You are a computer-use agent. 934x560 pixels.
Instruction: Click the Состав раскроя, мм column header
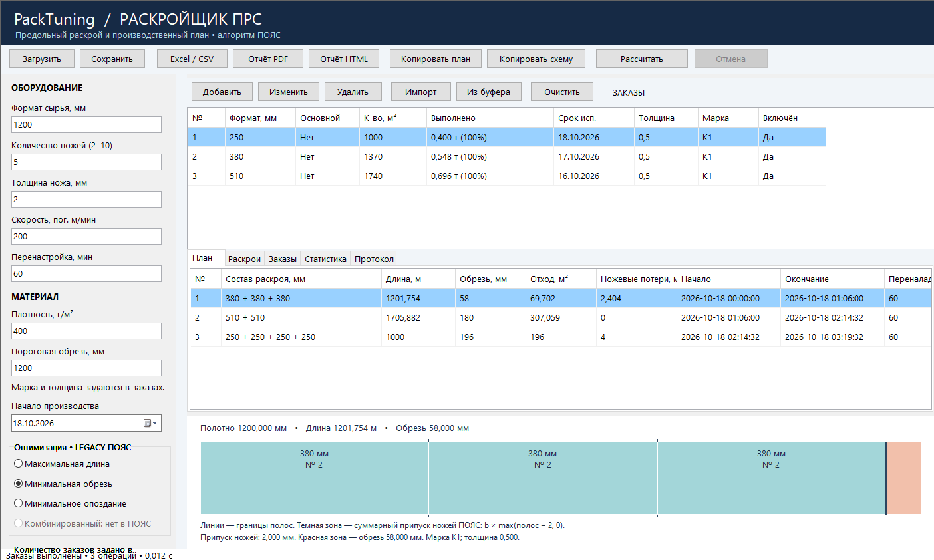coord(301,279)
